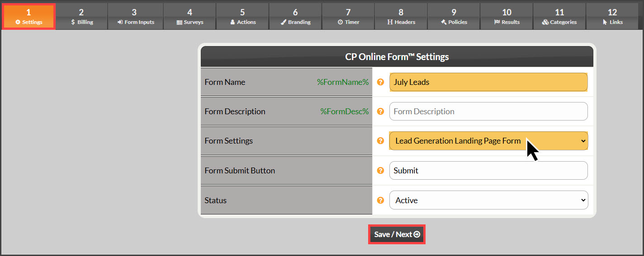This screenshot has height=256, width=644.
Task: View the Results tab
Action: [507, 17]
